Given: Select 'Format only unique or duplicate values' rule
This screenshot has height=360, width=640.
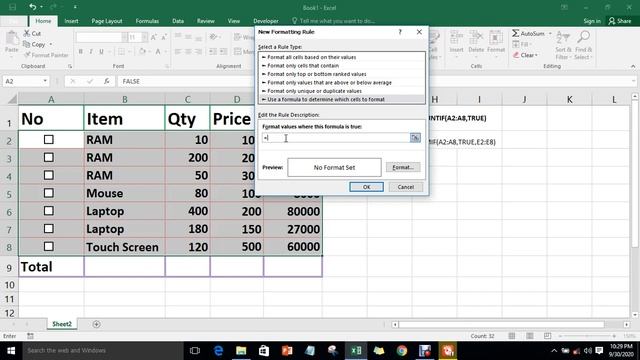Looking at the screenshot, I should (342, 91).
